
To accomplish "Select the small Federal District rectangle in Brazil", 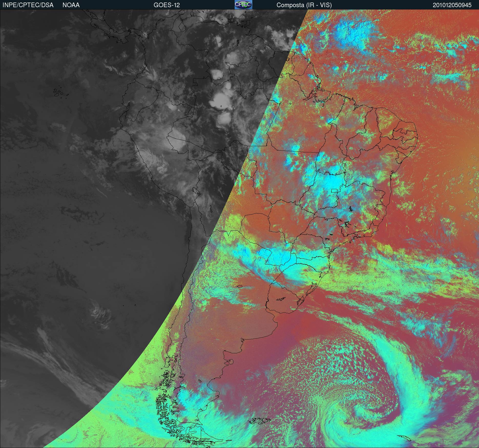I will coord(334,190).
